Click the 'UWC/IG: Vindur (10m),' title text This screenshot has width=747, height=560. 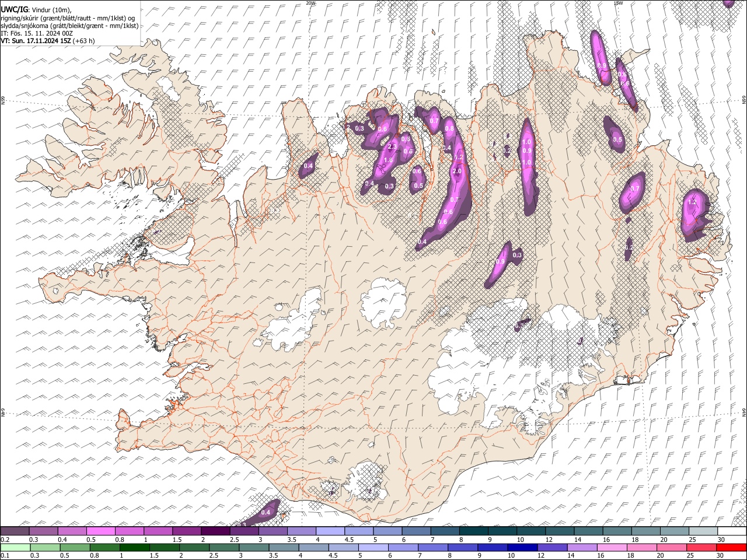[x=36, y=9]
